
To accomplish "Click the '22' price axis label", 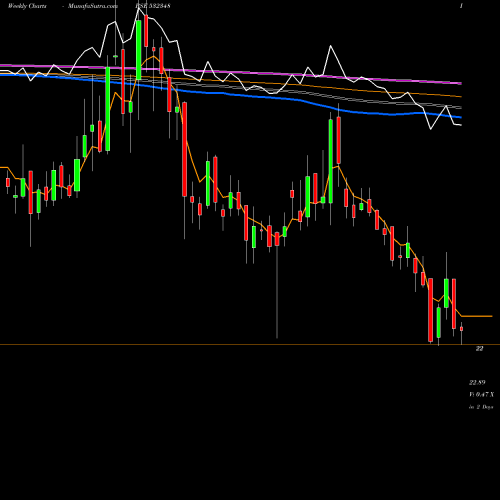I will [479, 349].
